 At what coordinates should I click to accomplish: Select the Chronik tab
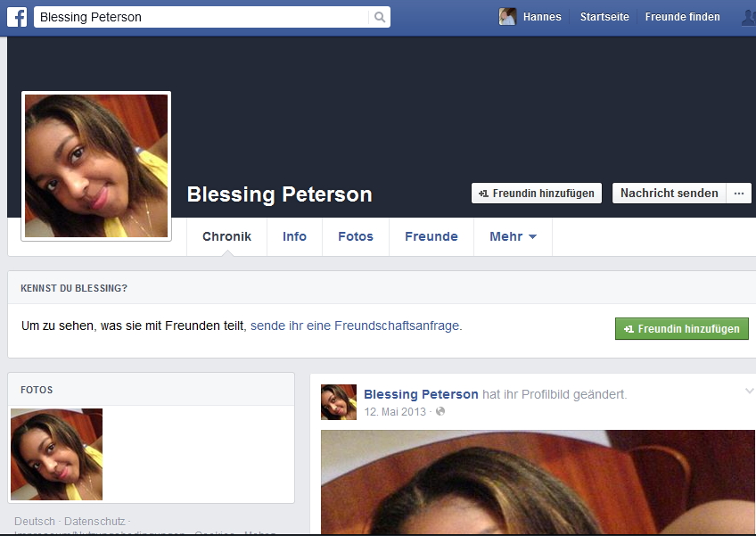[x=226, y=236]
